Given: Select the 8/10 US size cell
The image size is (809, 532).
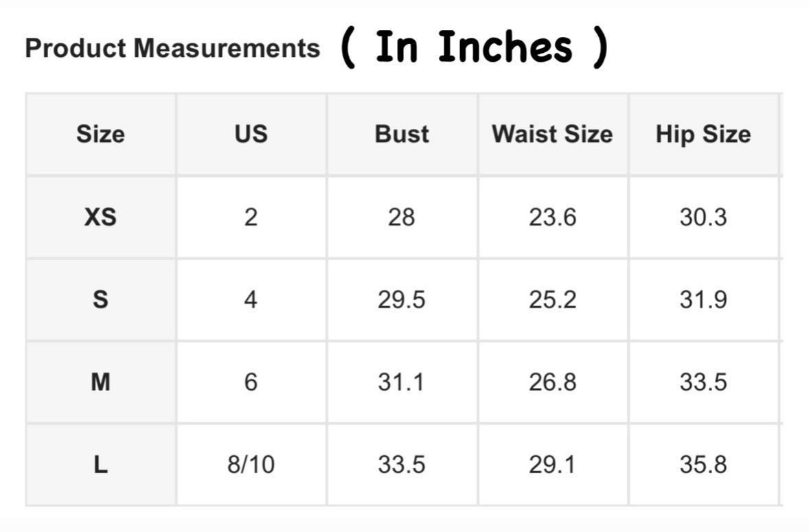Looking at the screenshot, I should 251,465.
